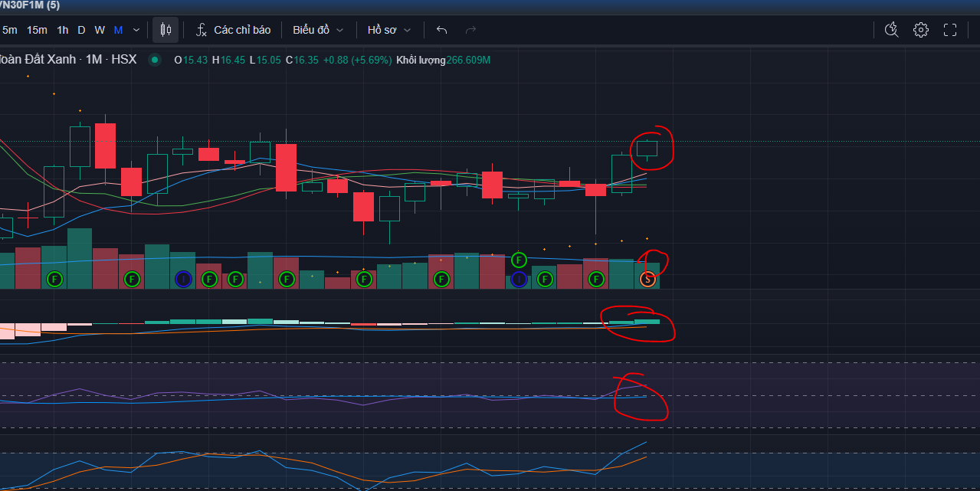Toggle the green market status dot
The image size is (980, 491).
(155, 60)
